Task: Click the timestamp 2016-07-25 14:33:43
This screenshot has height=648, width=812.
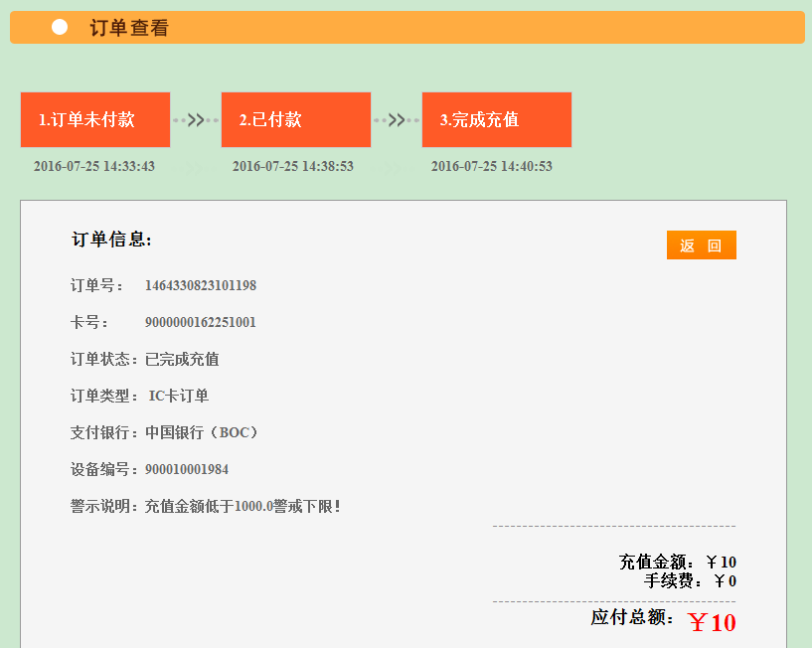Action: click(94, 167)
